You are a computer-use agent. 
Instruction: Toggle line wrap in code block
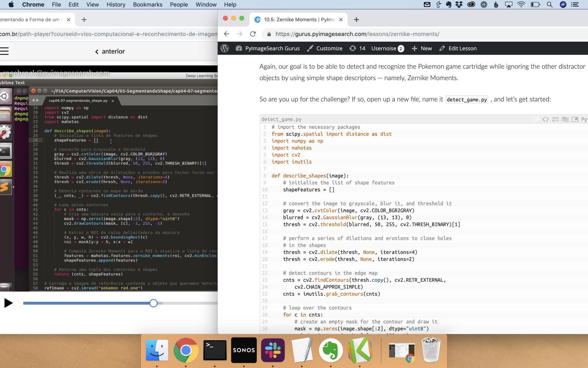pyautogui.click(x=555, y=119)
